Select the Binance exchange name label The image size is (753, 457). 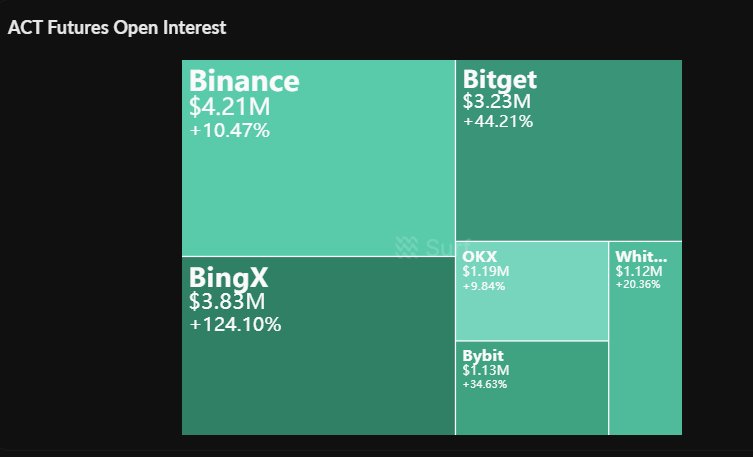point(244,81)
